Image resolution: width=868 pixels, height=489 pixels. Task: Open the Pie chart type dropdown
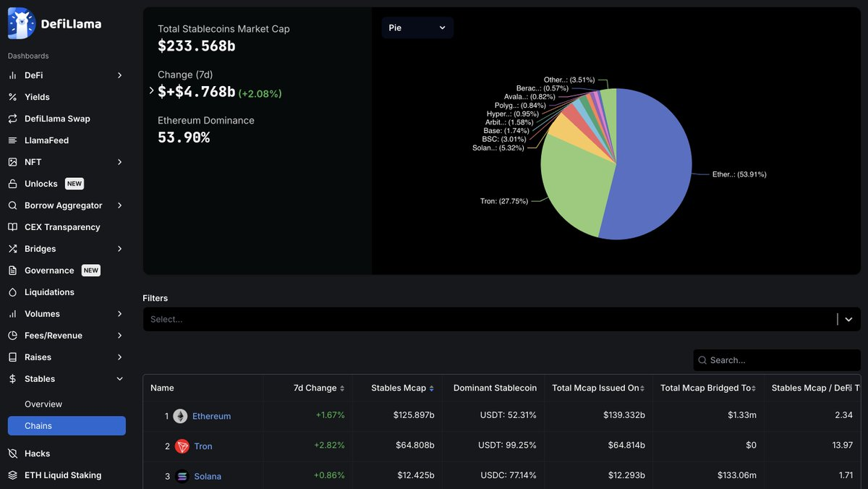click(417, 27)
